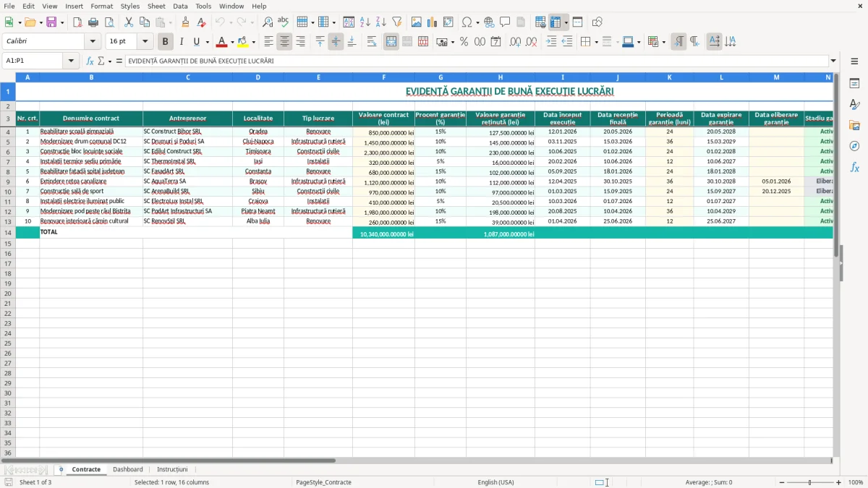The height and width of the screenshot is (488, 868).
Task: Select the Clone Formatting paintbrush
Action: 186,22
